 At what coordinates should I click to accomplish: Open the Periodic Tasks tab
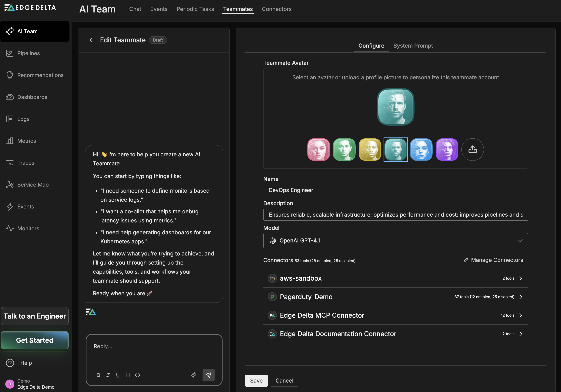pyautogui.click(x=195, y=9)
